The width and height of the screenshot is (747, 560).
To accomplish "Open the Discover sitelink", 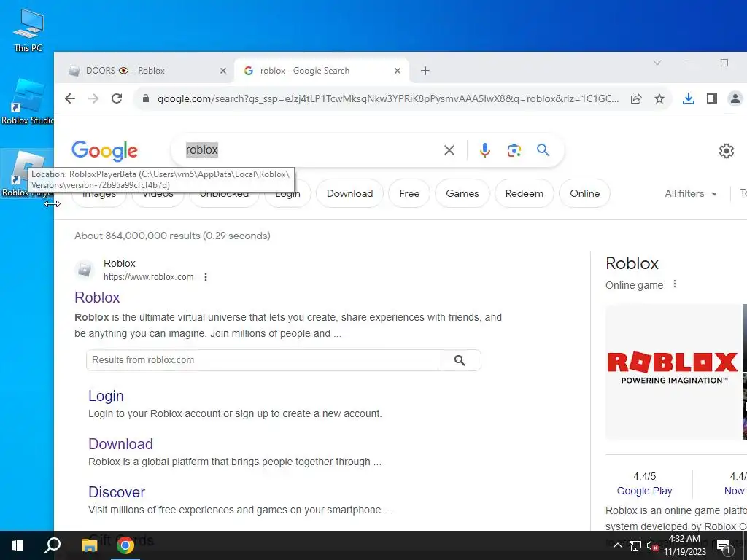I will (117, 492).
